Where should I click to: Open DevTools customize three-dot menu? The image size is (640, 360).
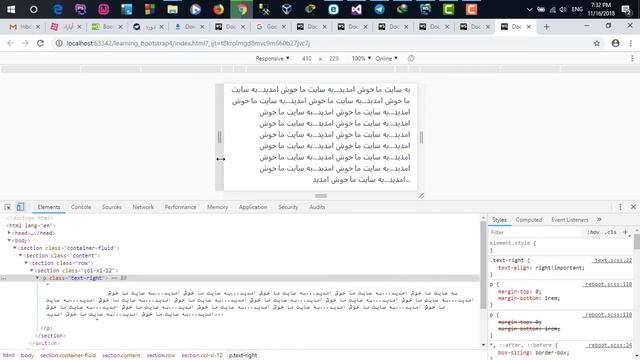pyautogui.click(x=620, y=207)
